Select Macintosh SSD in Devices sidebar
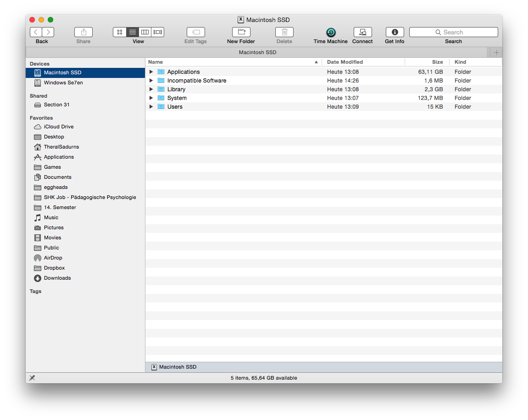Viewport: 528px width, 420px height. 85,73
